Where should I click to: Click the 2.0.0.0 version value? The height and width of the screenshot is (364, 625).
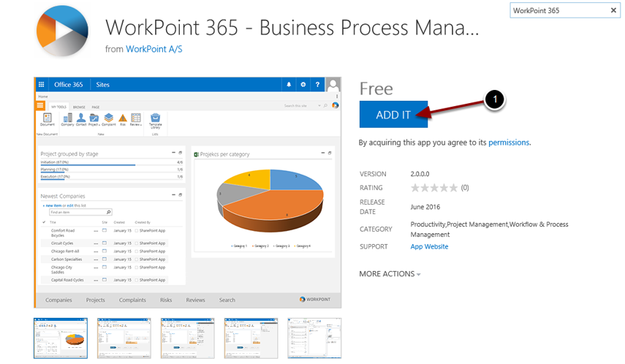coord(420,174)
